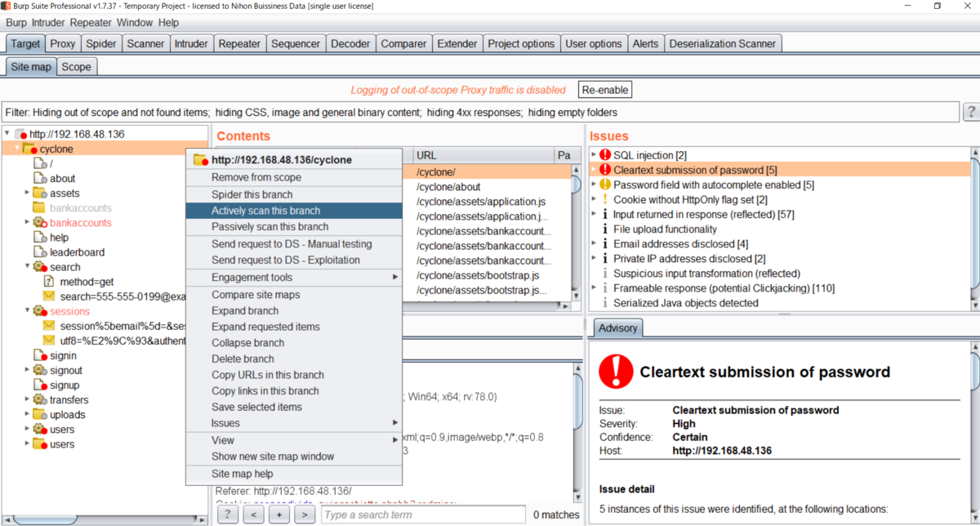Click the File upload functionality info icon
Viewport: 980px width, 526px height.
point(605,229)
